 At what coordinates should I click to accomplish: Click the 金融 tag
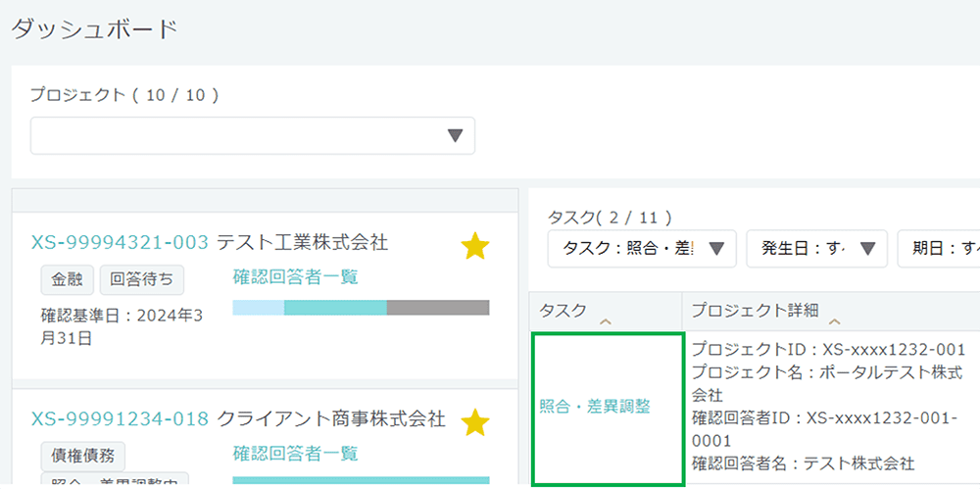click(x=67, y=279)
